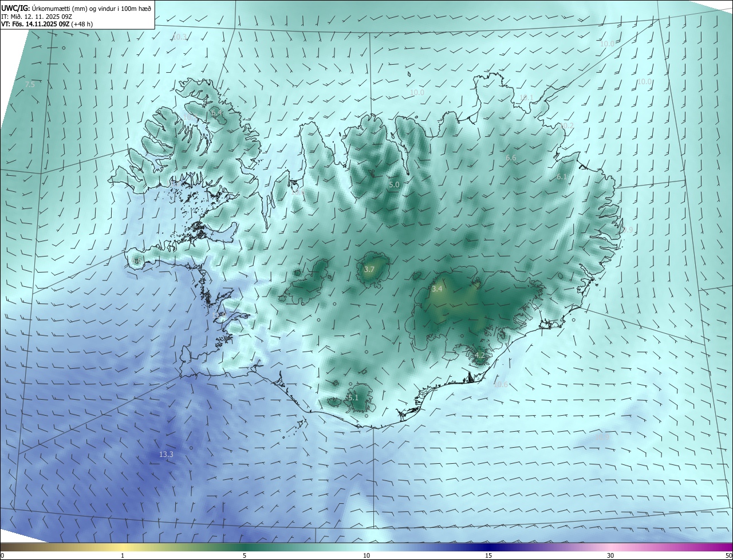Click the 4.2 value in the southeast
Image resolution: width=733 pixels, height=560 pixels.
(480, 356)
